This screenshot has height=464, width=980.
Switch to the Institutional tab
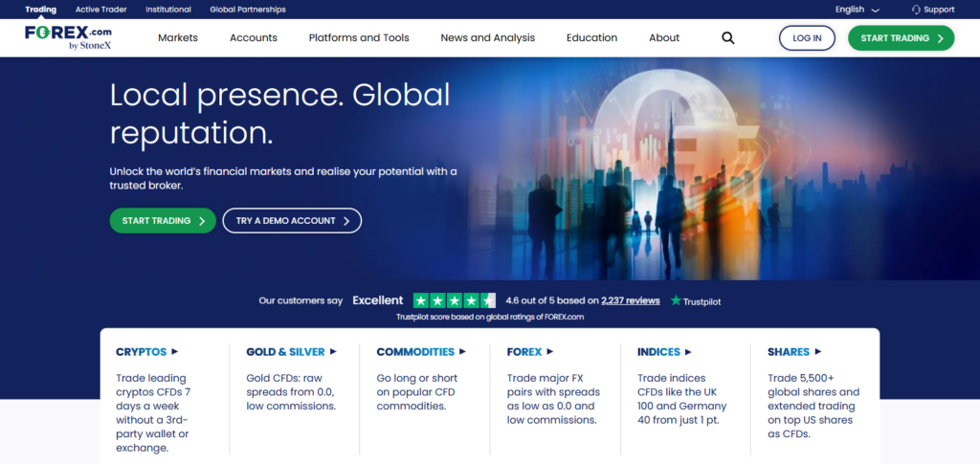point(168,10)
